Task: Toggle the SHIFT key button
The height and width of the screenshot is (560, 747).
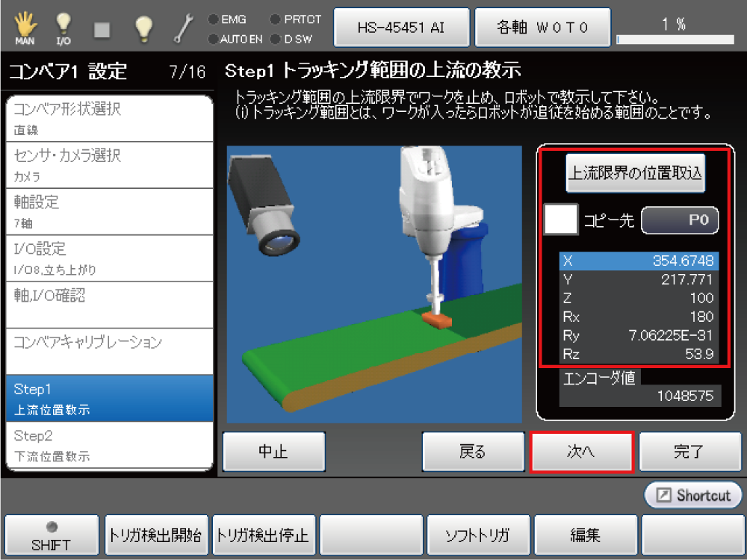Action: click(x=52, y=535)
